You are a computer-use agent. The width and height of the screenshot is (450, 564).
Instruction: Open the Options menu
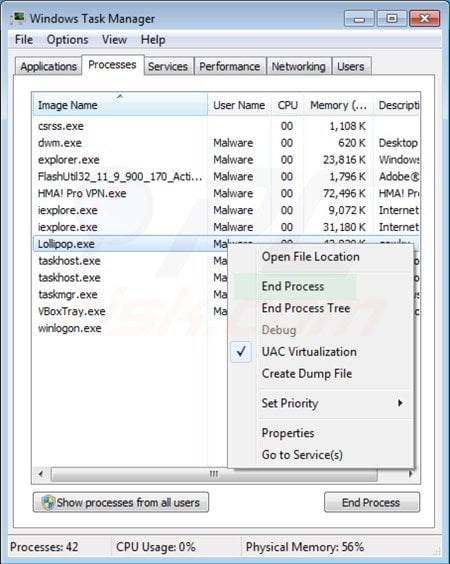[67, 40]
